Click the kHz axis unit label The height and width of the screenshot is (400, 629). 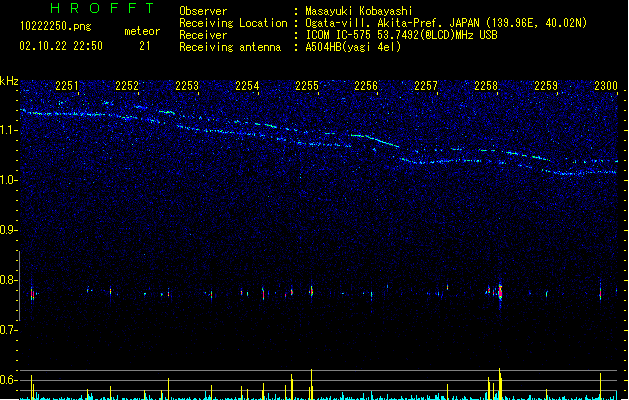pos(9,81)
